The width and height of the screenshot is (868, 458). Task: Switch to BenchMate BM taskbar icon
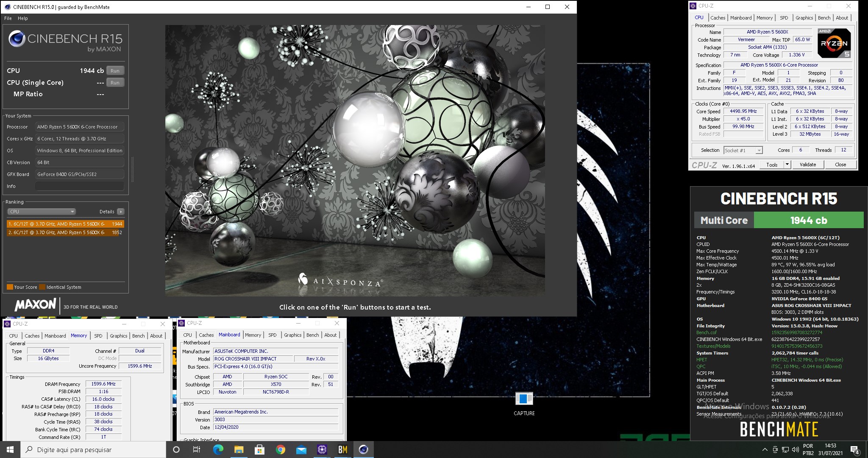point(342,450)
